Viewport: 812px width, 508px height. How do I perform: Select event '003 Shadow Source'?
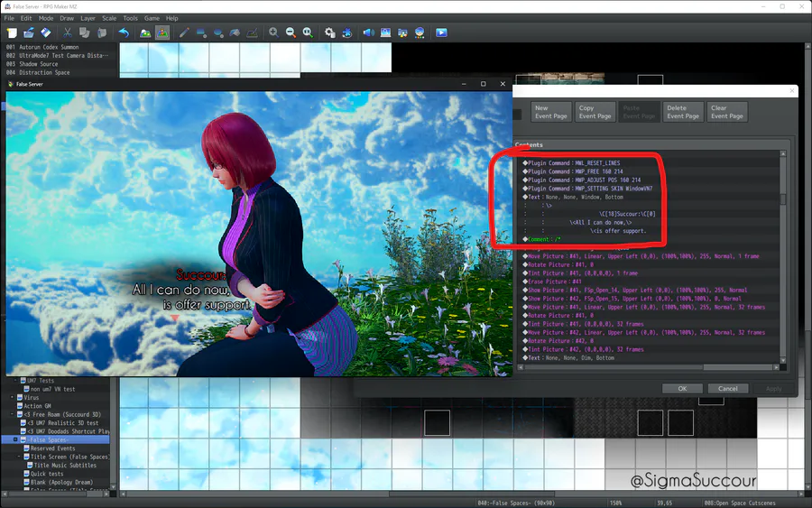[32, 64]
